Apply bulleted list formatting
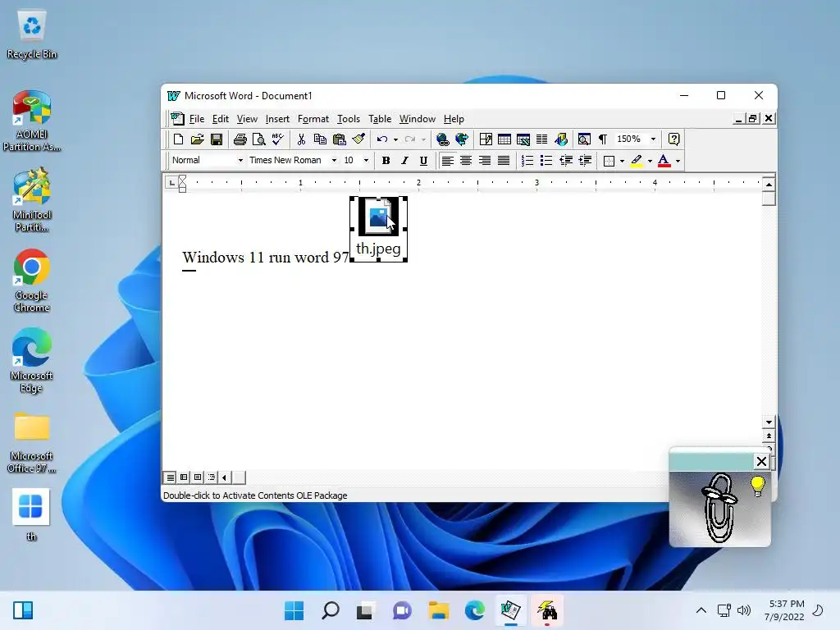Image resolution: width=840 pixels, height=630 pixels. tap(546, 160)
